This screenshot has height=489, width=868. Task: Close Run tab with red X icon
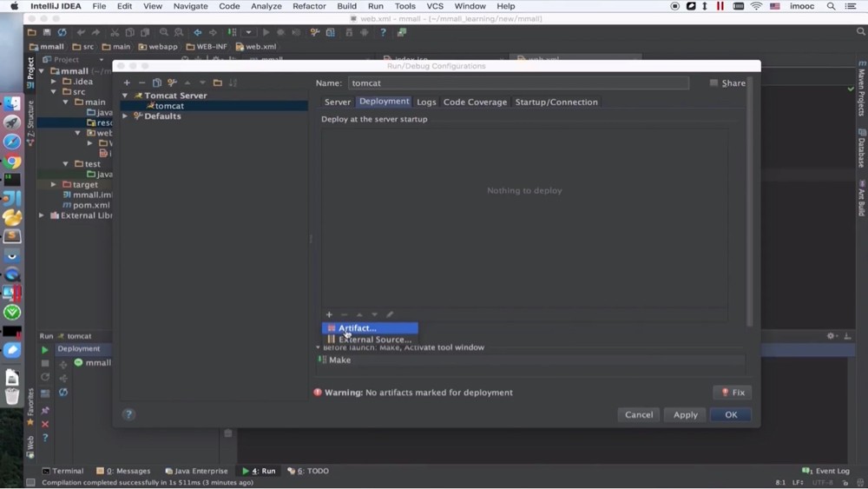point(45,424)
